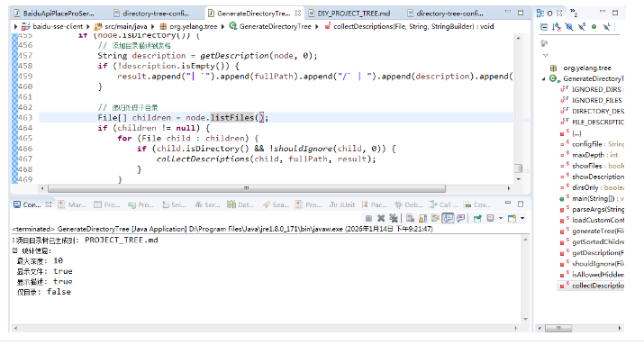Viewport: 644px width, 345px height.
Task: Open the Markers view tab
Action: (x=72, y=204)
